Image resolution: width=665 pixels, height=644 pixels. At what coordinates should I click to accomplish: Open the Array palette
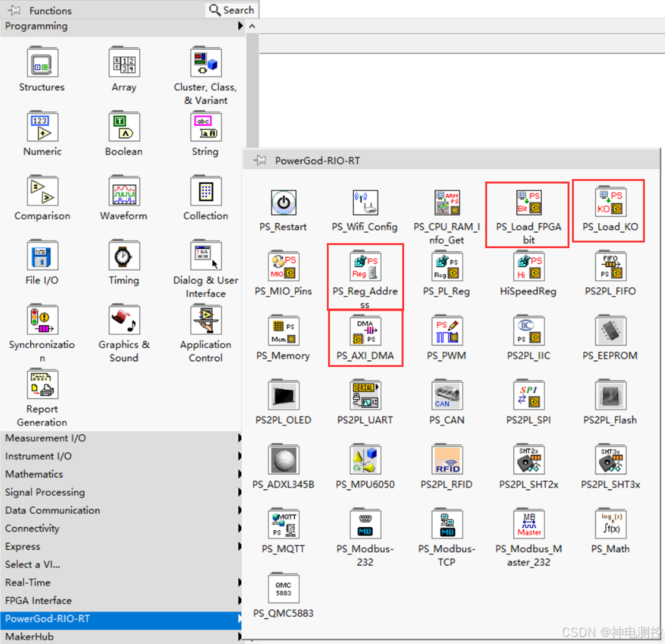(124, 63)
